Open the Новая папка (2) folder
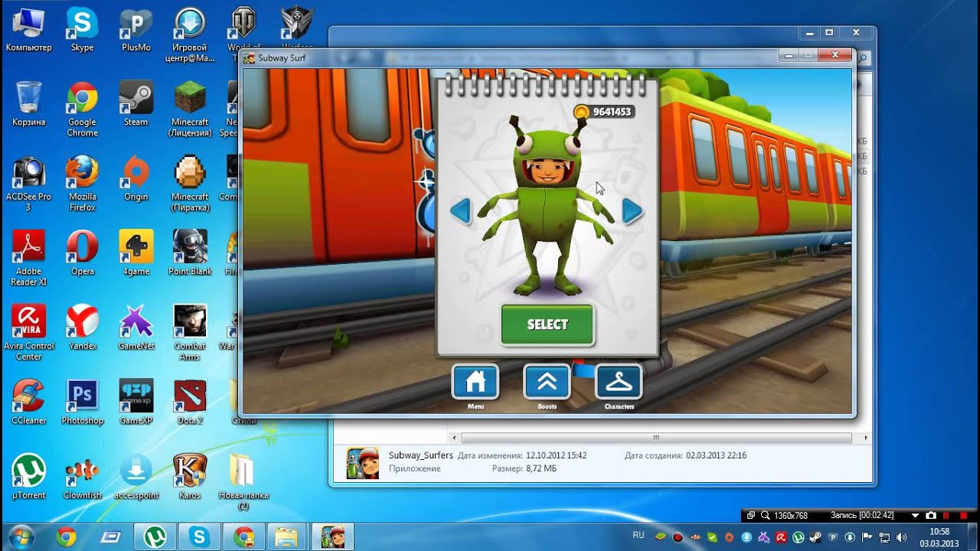This screenshot has height=551, width=980. point(243,482)
